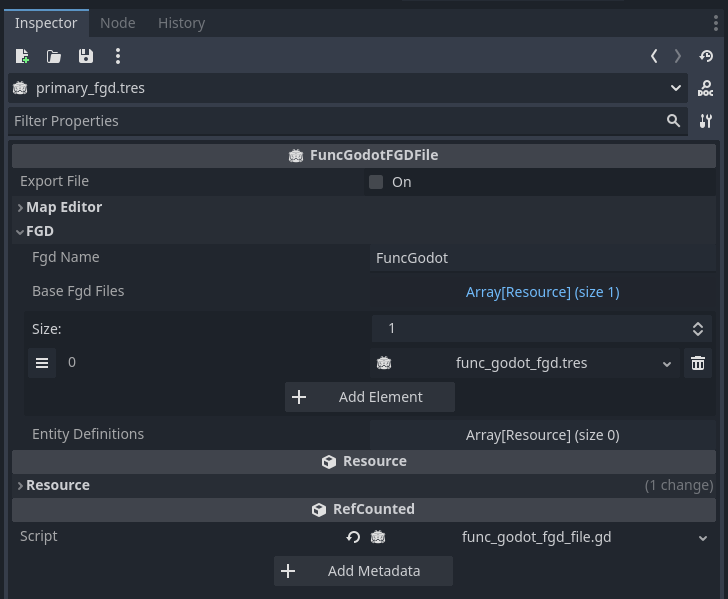Viewport: 728px width, 599px height.
Task: Switch to the Node tab
Action: 117,23
